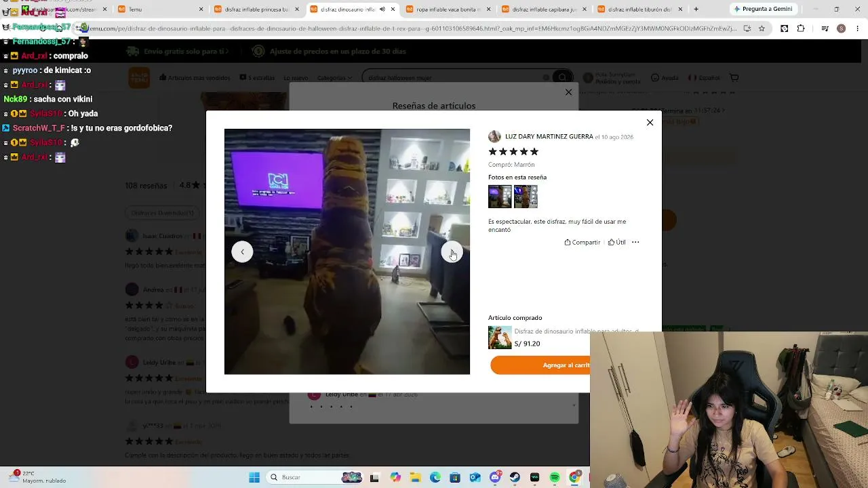This screenshot has width=868, height=488.
Task: Close the review photo viewer popup
Action: [650, 123]
